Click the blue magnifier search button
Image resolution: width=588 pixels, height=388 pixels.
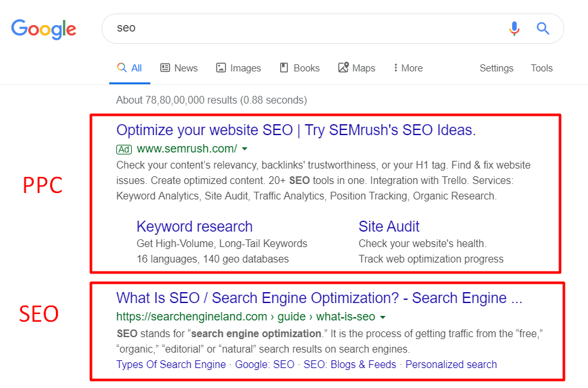tap(542, 28)
